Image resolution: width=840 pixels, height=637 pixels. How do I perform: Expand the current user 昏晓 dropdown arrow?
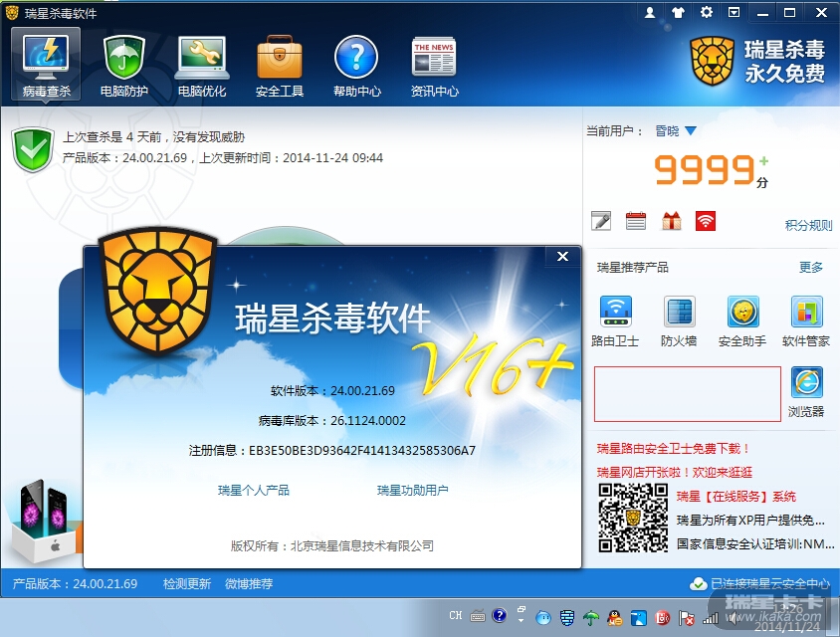691,130
